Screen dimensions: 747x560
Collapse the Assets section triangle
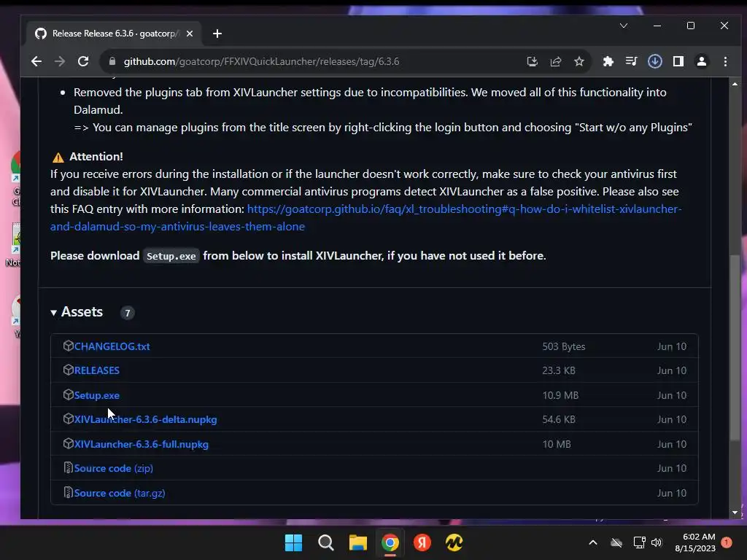pyautogui.click(x=54, y=312)
